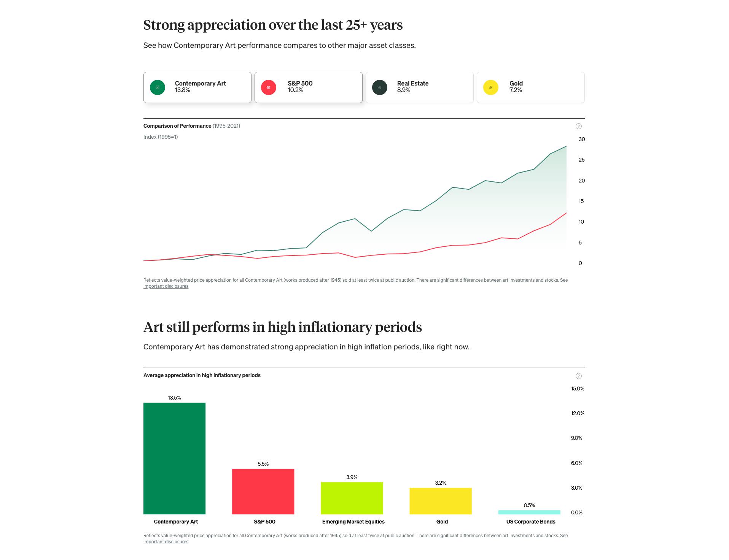
Task: Select the US Corporate Bonds 0.5% bar
Action: [x=529, y=512]
